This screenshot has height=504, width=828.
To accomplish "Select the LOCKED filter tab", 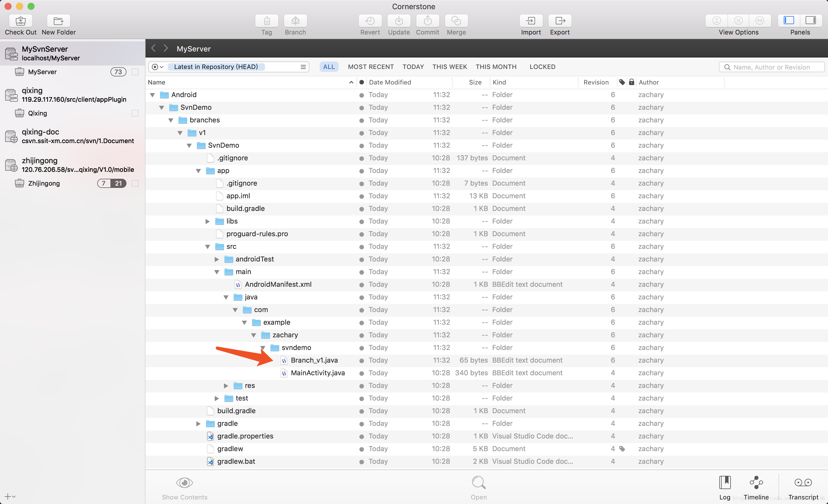I will coord(542,67).
